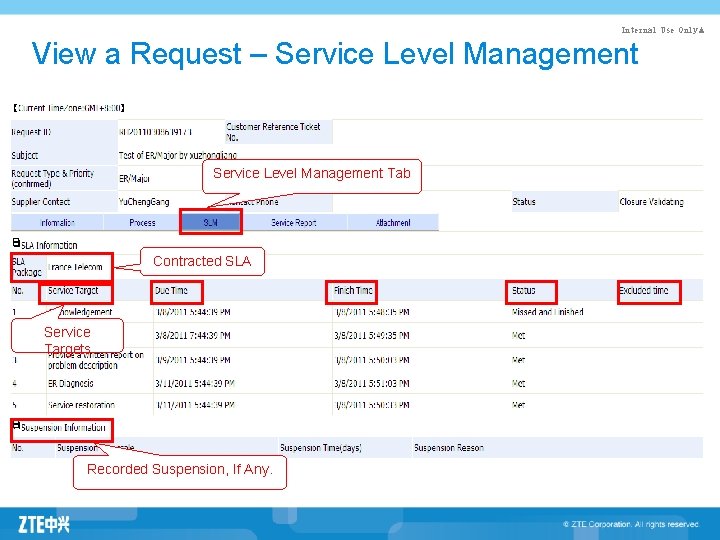This screenshot has width=720, height=540.
Task: Click the ER/Major request type value
Action: [134, 179]
